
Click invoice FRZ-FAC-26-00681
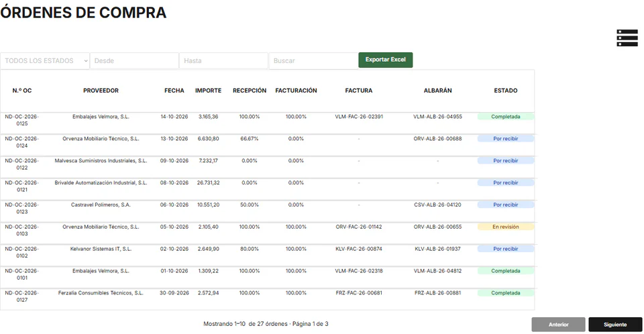(359, 293)
